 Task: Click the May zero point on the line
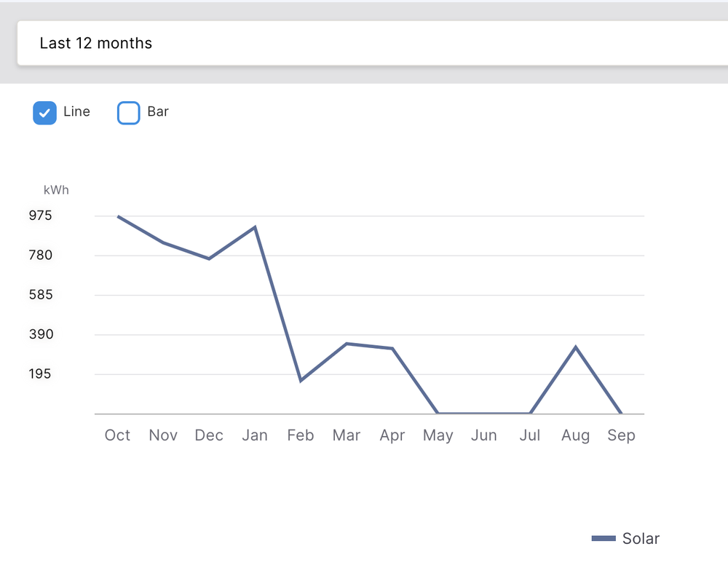click(x=438, y=413)
